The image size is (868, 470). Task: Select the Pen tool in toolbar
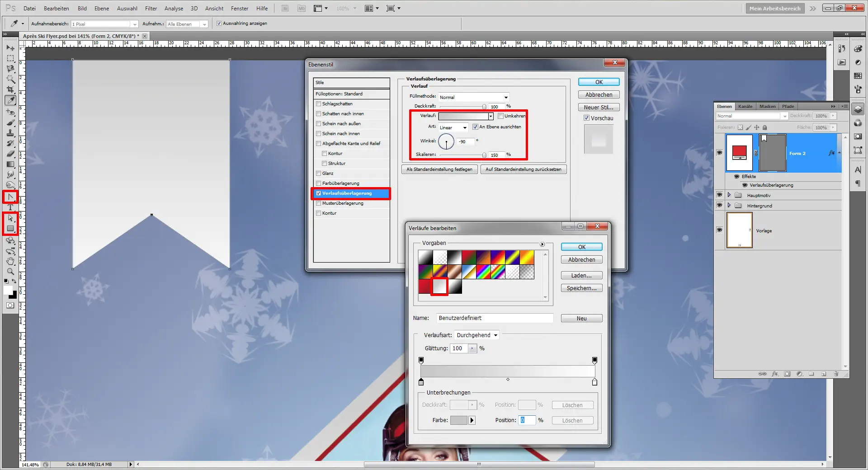(x=10, y=197)
